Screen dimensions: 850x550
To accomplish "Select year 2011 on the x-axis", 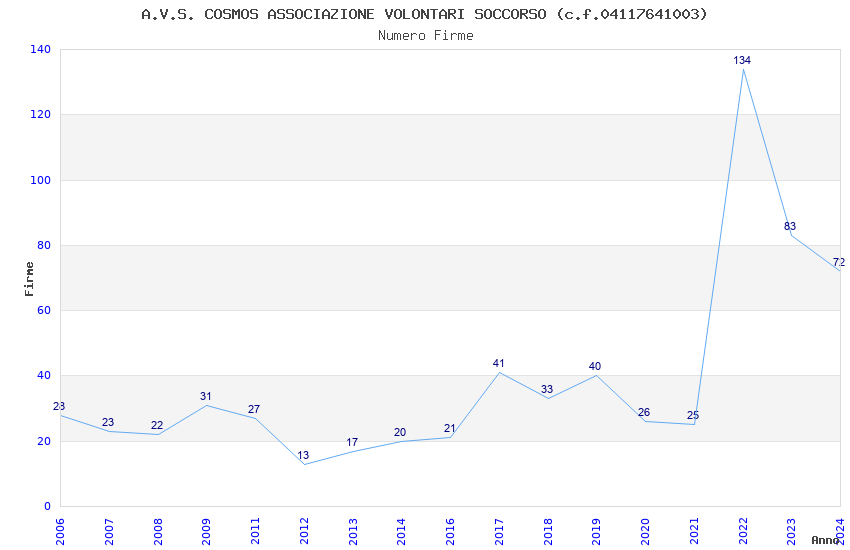I will [x=255, y=531].
